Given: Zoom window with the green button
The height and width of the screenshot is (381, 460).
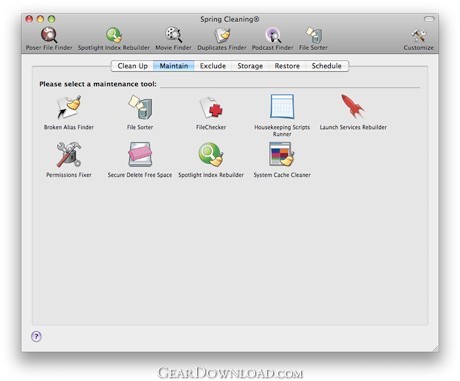Looking at the screenshot, I should 51,19.
